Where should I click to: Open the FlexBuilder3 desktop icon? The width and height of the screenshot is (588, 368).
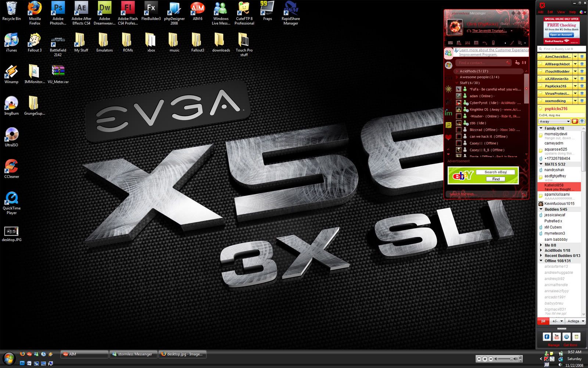(151, 11)
